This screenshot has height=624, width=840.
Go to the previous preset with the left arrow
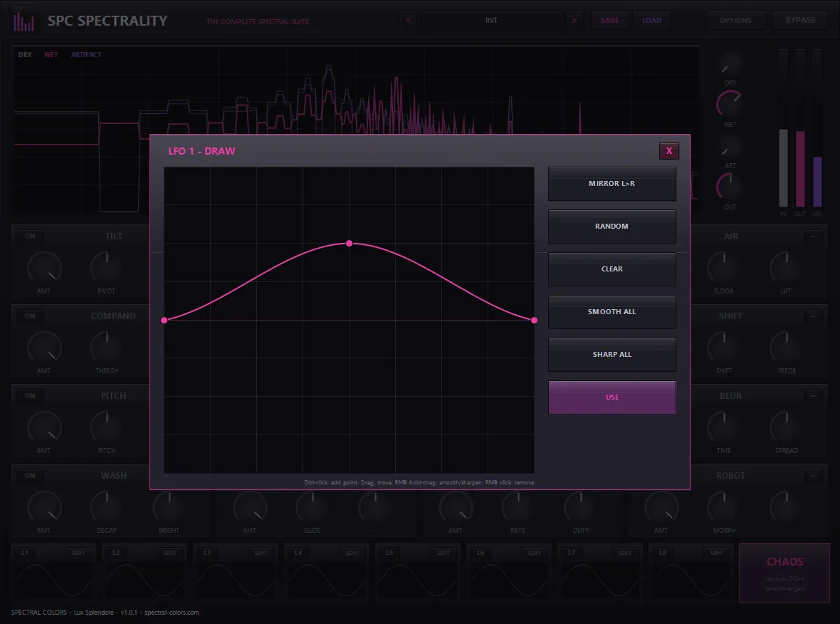click(408, 21)
